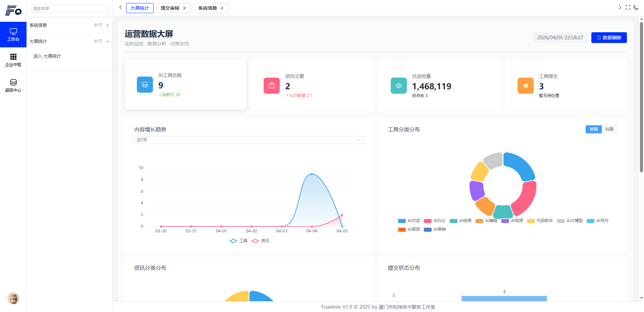This screenshot has width=644, height=312.
Task: Open the 超级中心 sidebar icon
Action: point(13,82)
